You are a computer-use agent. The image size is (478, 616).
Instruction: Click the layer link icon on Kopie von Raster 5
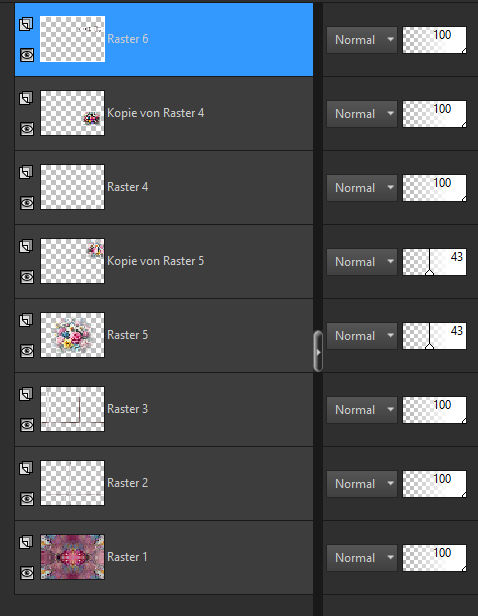26,246
